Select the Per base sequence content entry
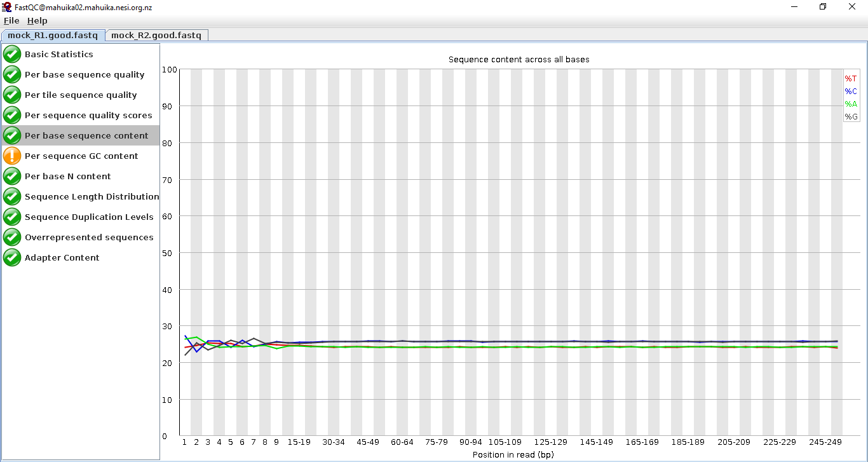Screen dimensions: 868x462 (x=86, y=135)
